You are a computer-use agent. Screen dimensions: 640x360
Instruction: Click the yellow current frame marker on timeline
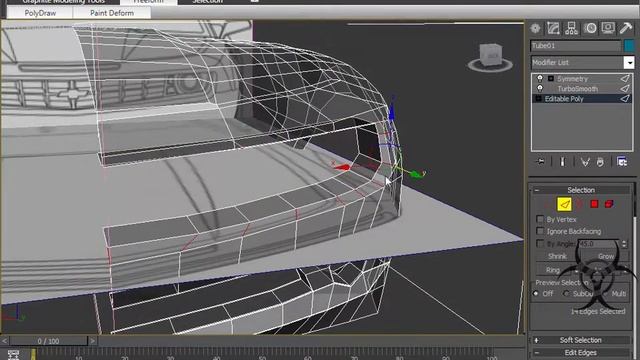point(33,354)
